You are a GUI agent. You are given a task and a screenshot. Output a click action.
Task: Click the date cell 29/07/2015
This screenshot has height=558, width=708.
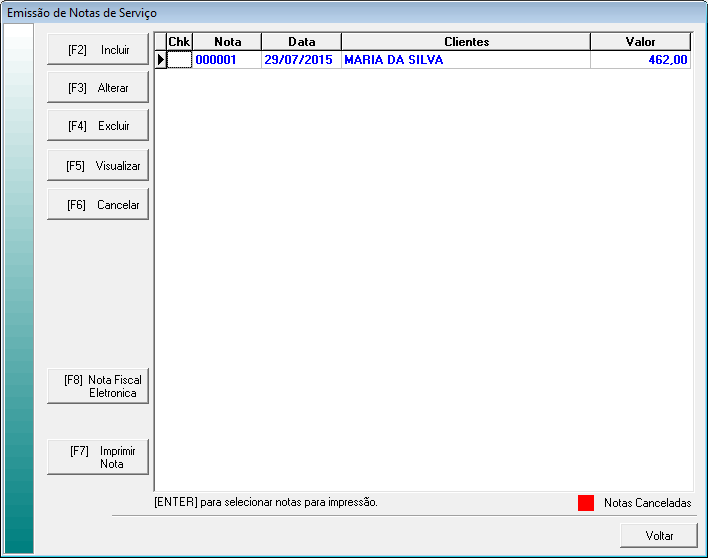tap(301, 60)
